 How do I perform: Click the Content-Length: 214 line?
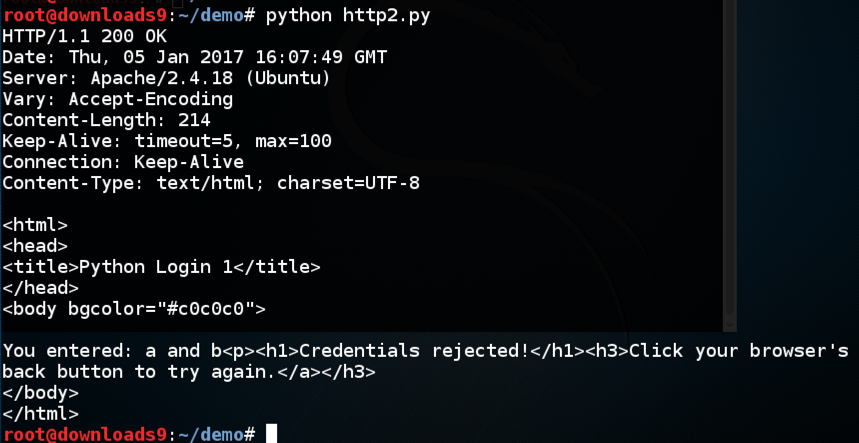[x=107, y=120]
